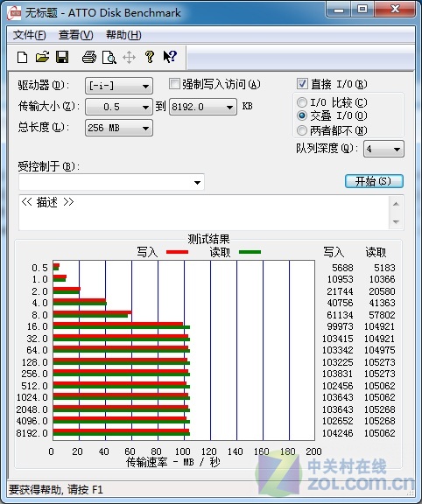
Task: Click the move arrows toolbar icon
Action: [x=129, y=58]
